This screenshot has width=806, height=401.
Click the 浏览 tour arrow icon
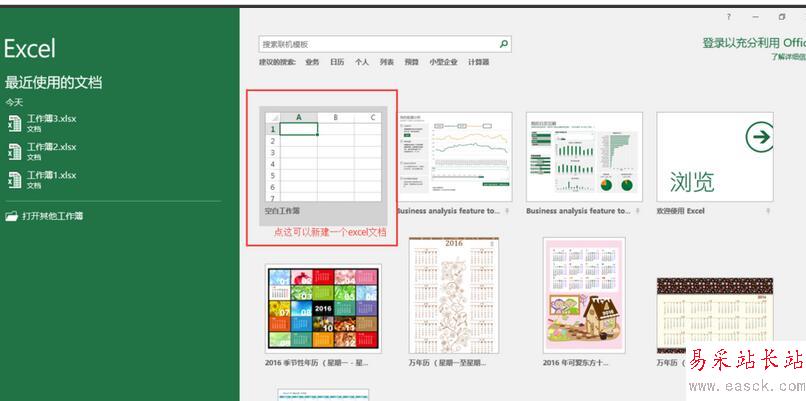pos(760,137)
